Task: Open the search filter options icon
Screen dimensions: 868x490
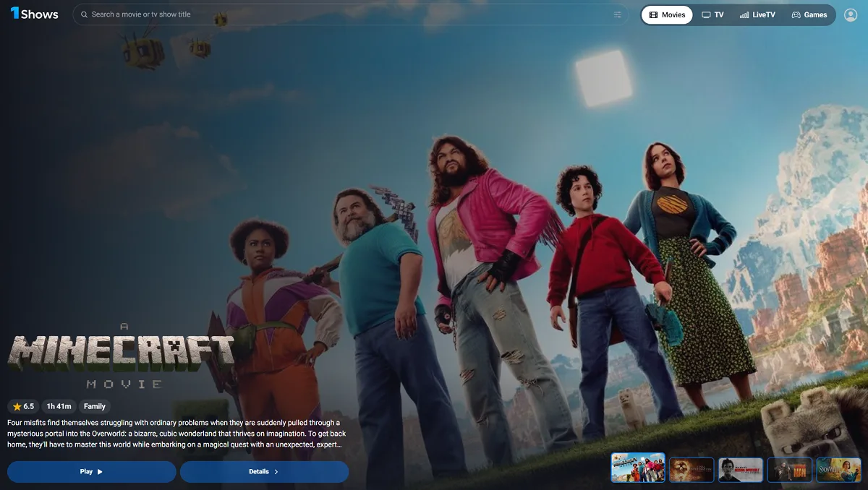Action: pos(618,14)
